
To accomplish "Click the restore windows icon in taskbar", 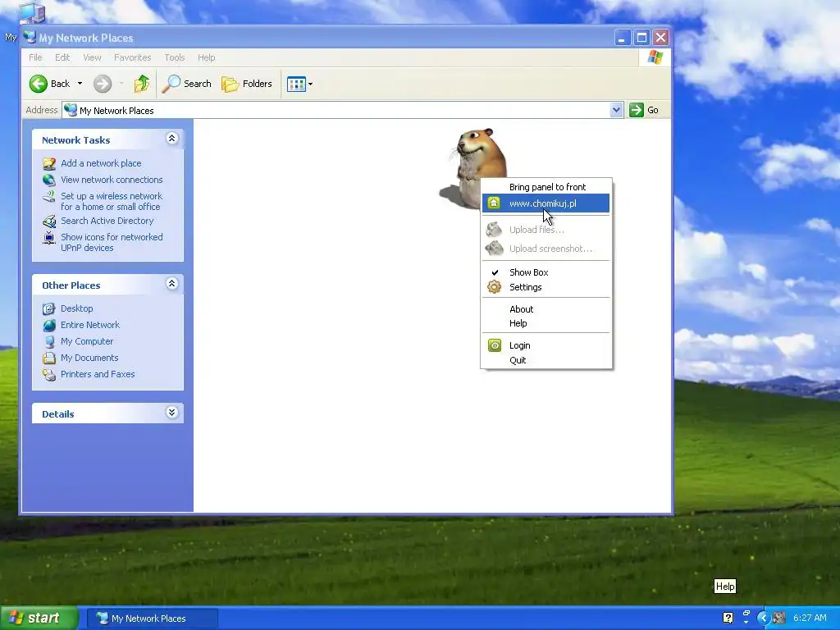I will 746,614.
